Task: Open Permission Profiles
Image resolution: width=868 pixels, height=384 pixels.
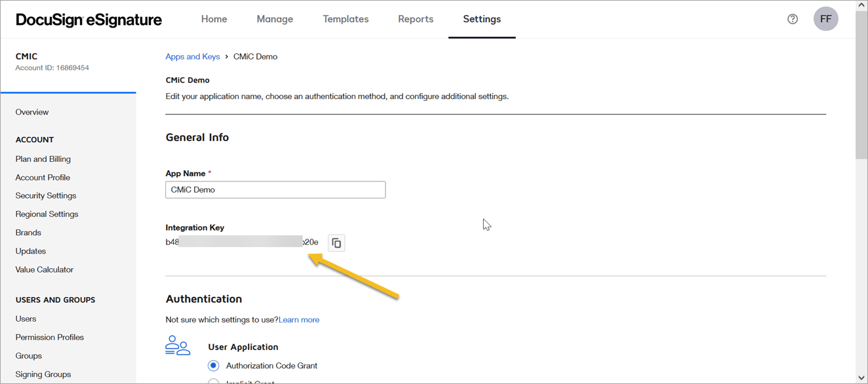Action: pos(50,337)
